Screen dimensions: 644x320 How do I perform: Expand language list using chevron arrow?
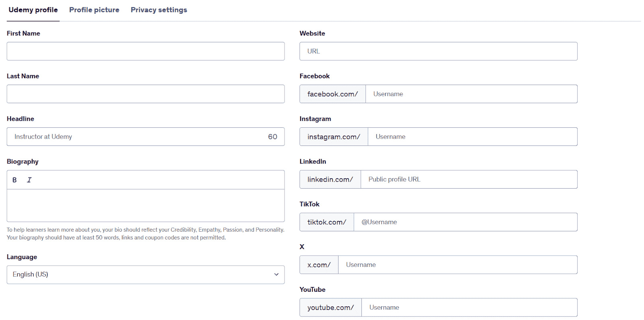click(x=276, y=274)
